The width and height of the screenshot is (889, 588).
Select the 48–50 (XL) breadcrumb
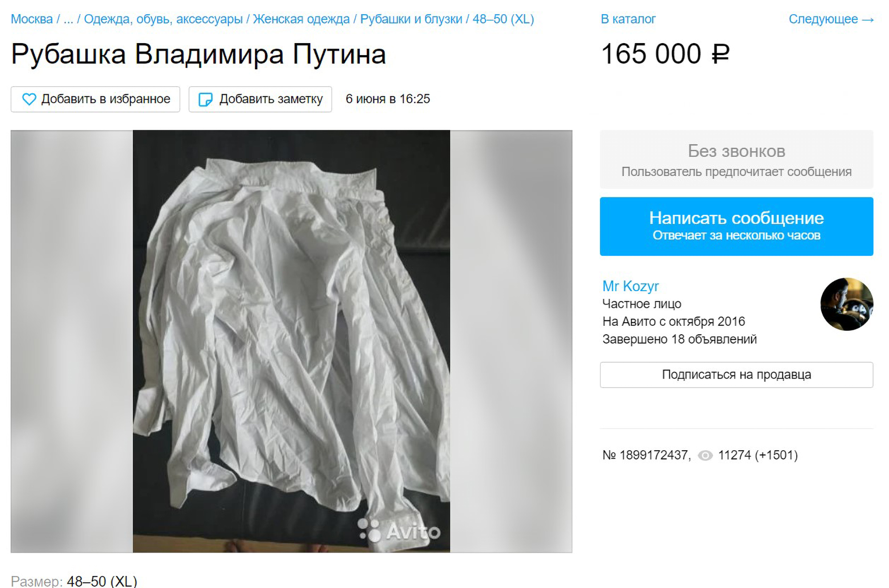pos(503,19)
